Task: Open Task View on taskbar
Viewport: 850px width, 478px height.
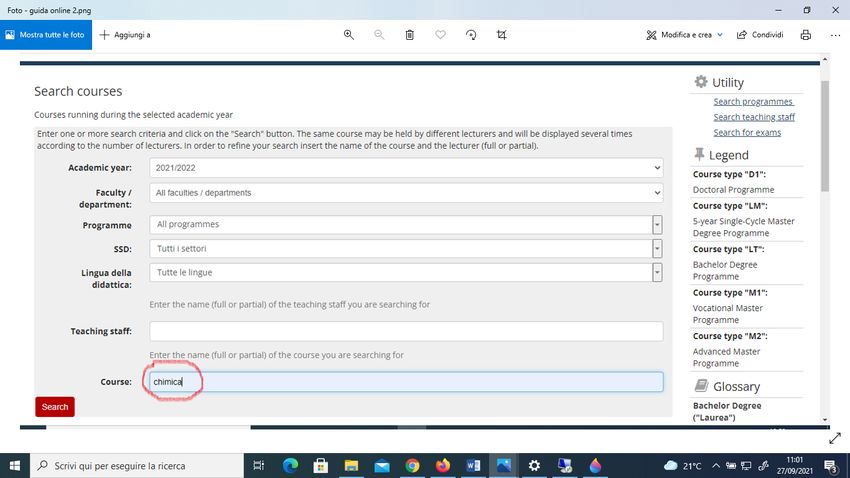Action: pyautogui.click(x=259, y=466)
